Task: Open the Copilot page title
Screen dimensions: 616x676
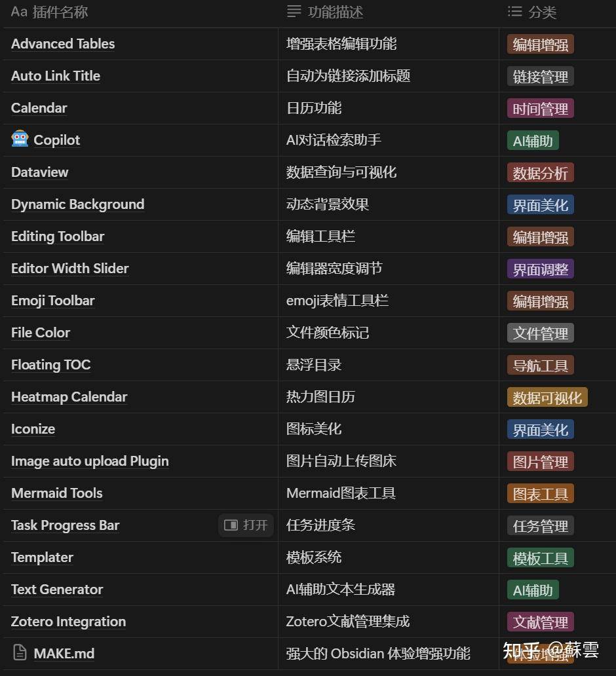Action: [x=57, y=140]
